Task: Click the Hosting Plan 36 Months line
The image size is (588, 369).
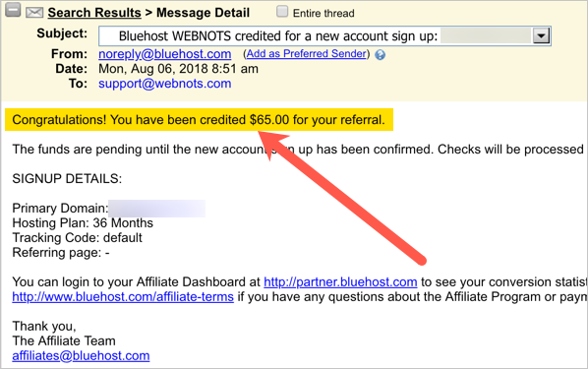Action: click(x=83, y=223)
